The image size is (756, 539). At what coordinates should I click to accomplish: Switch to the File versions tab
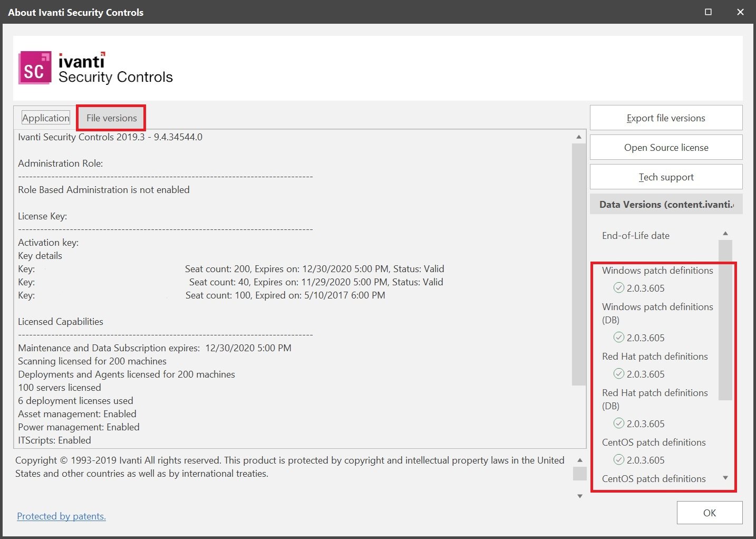(111, 118)
